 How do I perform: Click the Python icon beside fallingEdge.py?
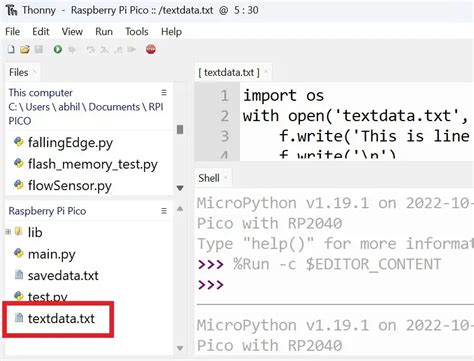(x=19, y=142)
